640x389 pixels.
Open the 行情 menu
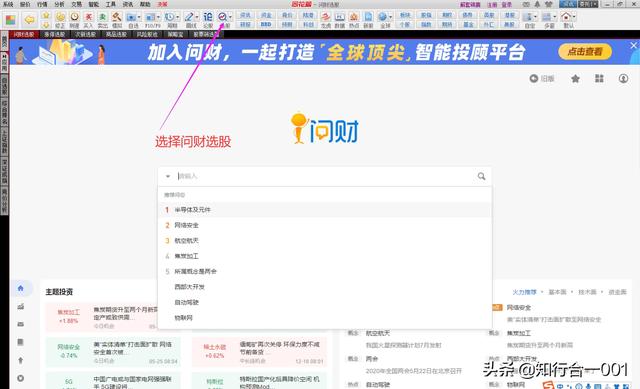click(42, 4)
